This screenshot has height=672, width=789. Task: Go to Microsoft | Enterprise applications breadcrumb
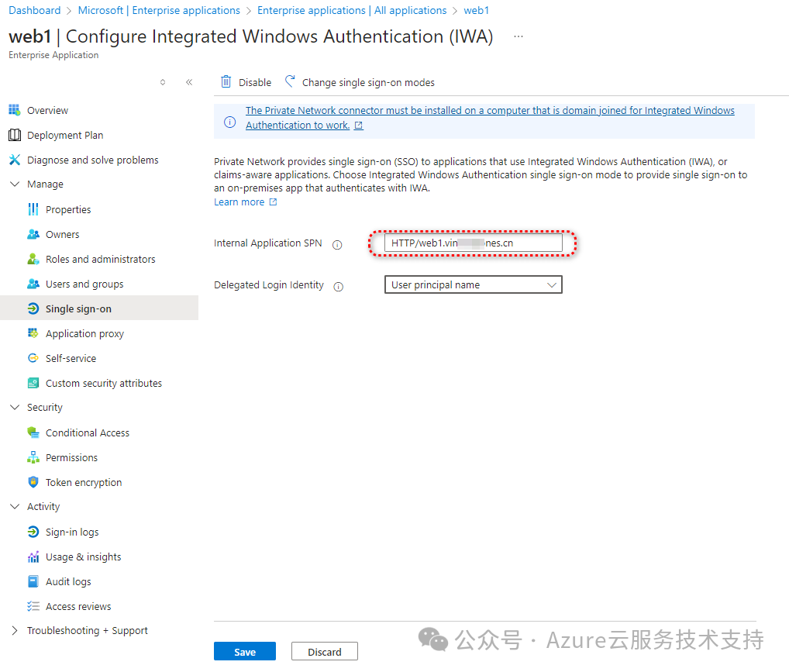[x=159, y=10]
